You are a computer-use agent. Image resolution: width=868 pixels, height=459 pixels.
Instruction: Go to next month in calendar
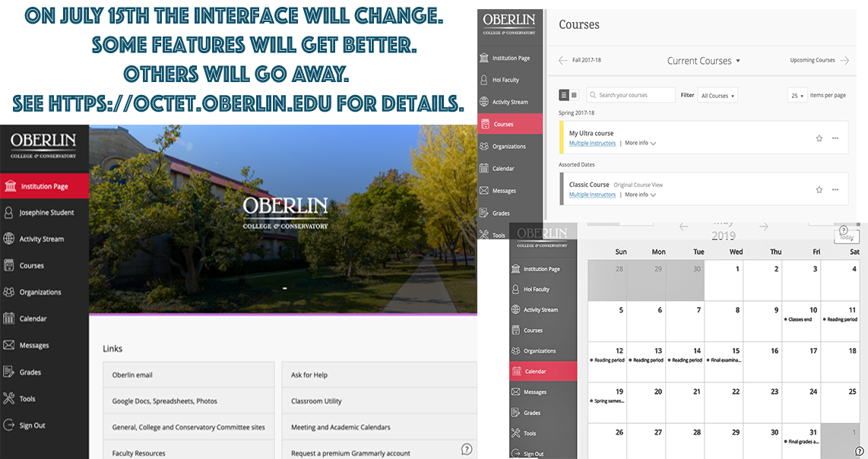tap(763, 226)
